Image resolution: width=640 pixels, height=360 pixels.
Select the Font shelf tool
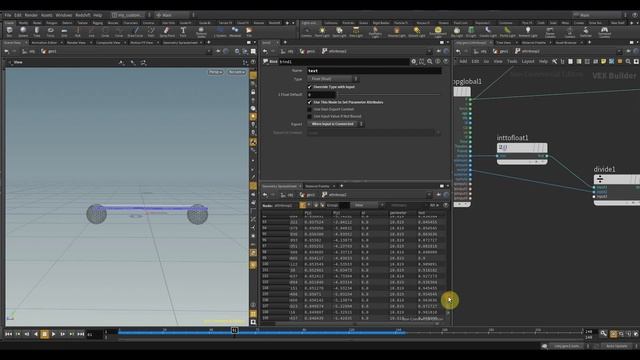[x=183, y=31]
